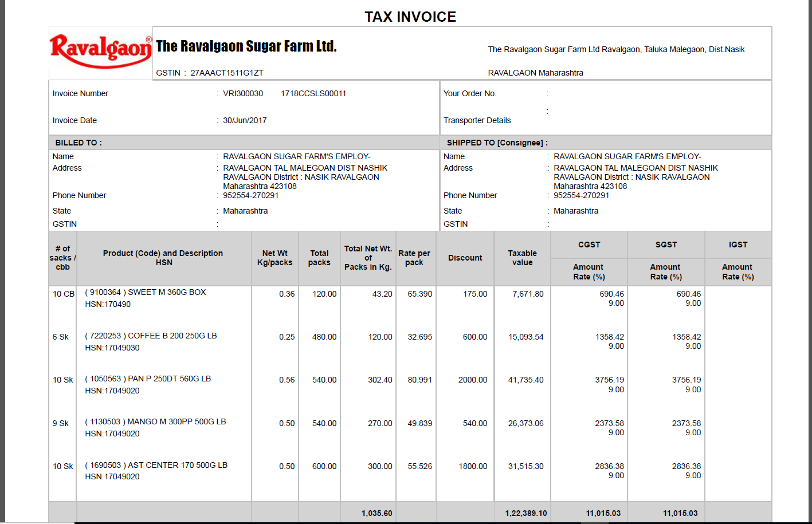Click taxable value 26,373.06
Viewport: 812px width, 524px height.
[x=526, y=423]
